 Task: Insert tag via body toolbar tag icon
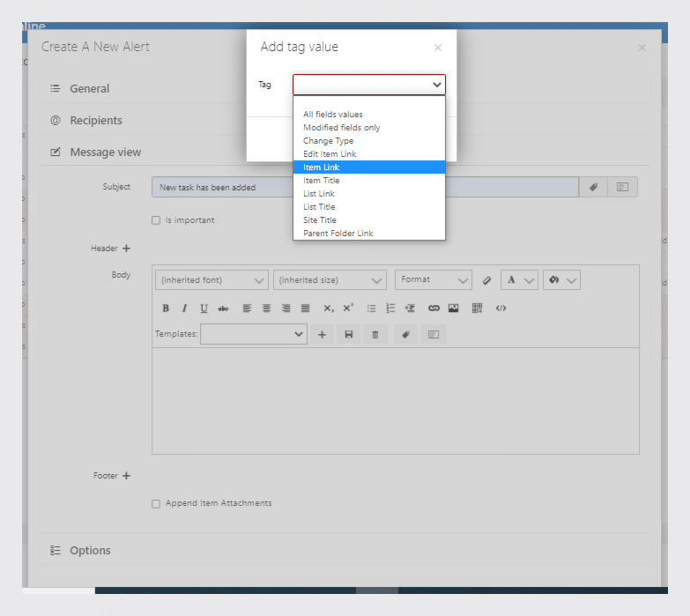(x=405, y=334)
